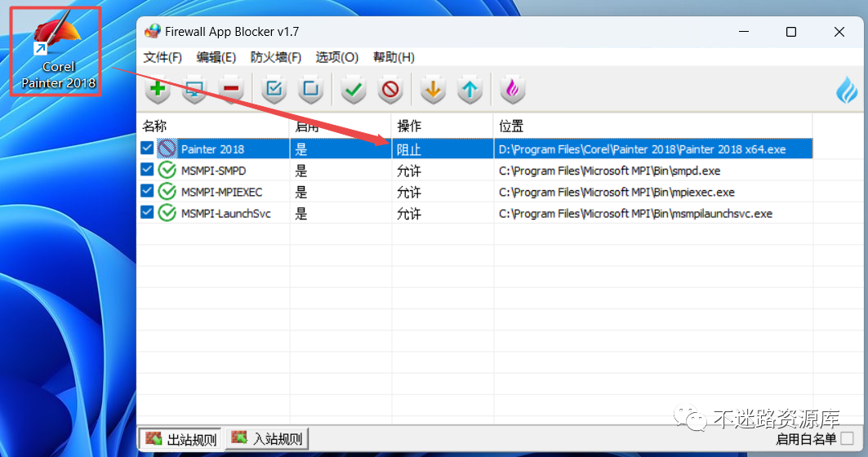868x457 pixels.
Task: Click the blue flame logo at toolbar right
Action: pos(847,90)
